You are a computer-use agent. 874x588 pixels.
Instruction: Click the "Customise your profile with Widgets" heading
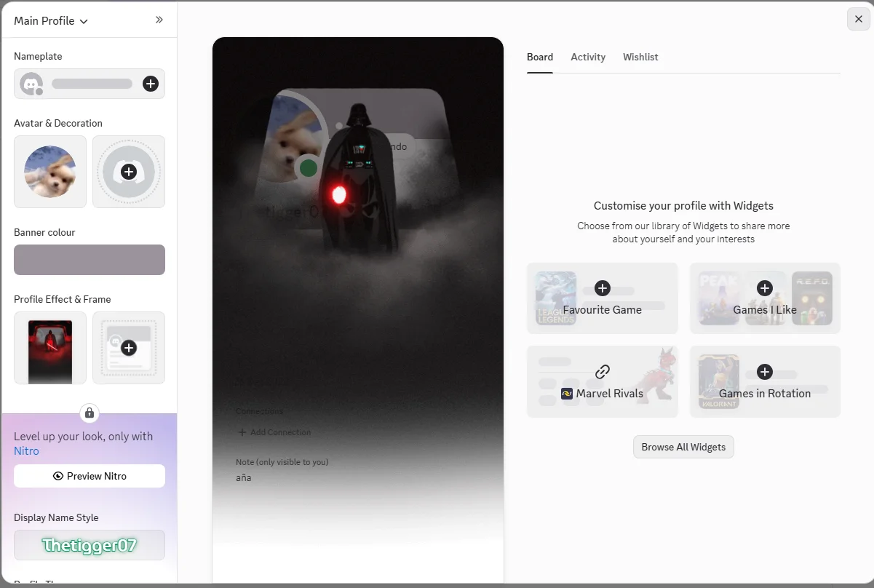point(683,206)
